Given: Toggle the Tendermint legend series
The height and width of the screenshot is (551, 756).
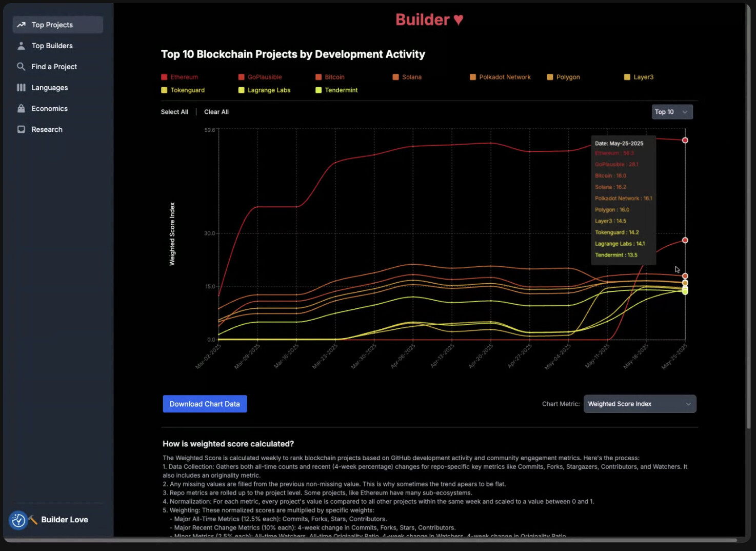Looking at the screenshot, I should [336, 90].
